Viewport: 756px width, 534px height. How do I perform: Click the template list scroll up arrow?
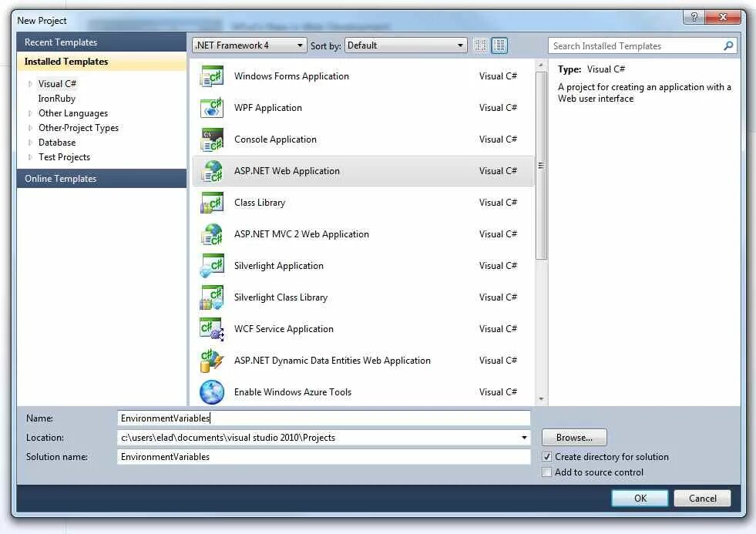(x=541, y=65)
